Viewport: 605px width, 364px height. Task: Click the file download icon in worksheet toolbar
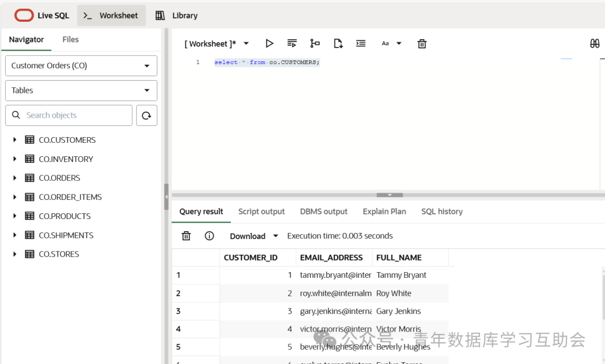pyautogui.click(x=338, y=44)
